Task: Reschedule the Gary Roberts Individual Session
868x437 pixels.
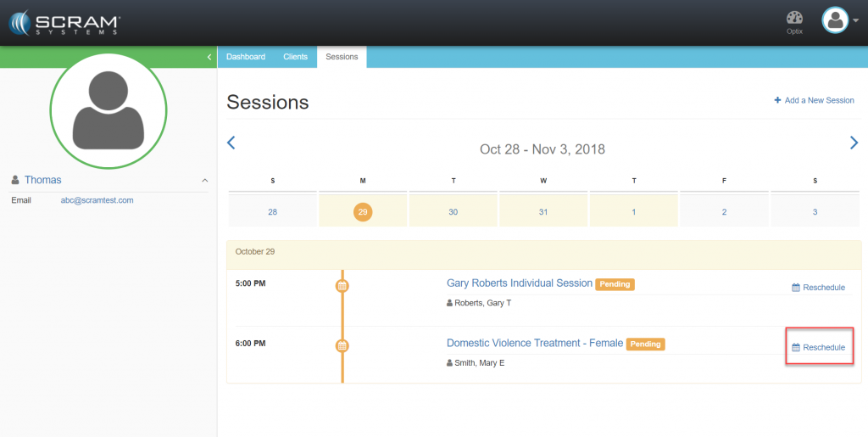Action: pos(818,288)
